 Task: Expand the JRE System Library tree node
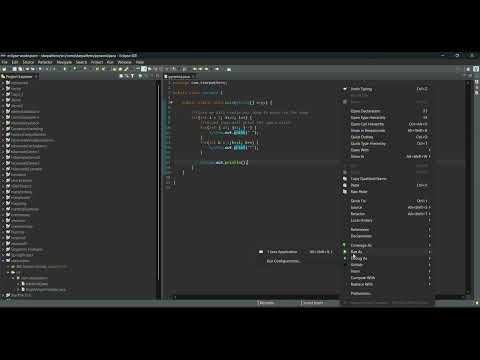pyautogui.click(x=8, y=267)
